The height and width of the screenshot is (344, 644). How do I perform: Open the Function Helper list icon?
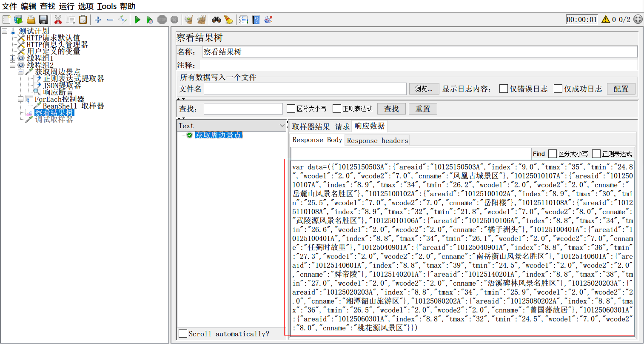pyautogui.click(x=243, y=20)
